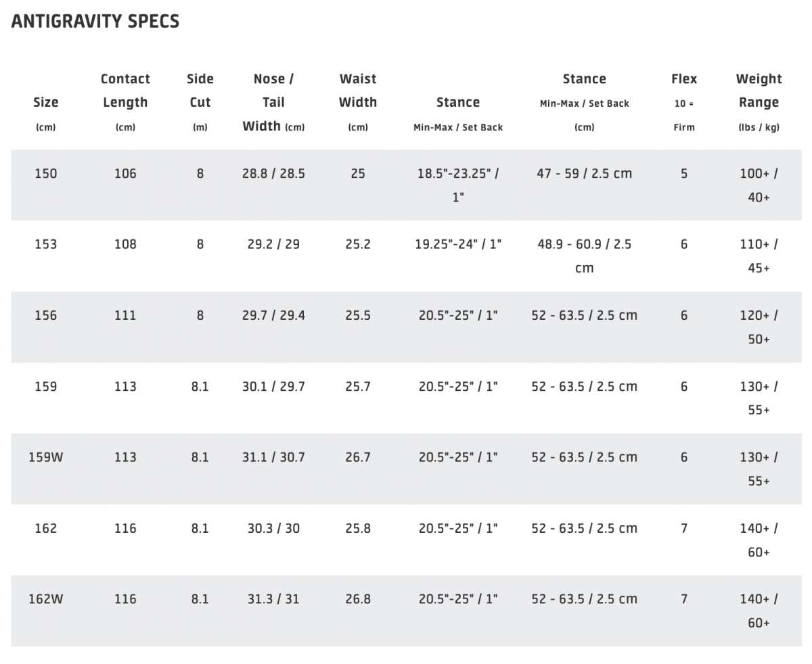
Task: Click the Waist Width column header
Action: (x=358, y=102)
